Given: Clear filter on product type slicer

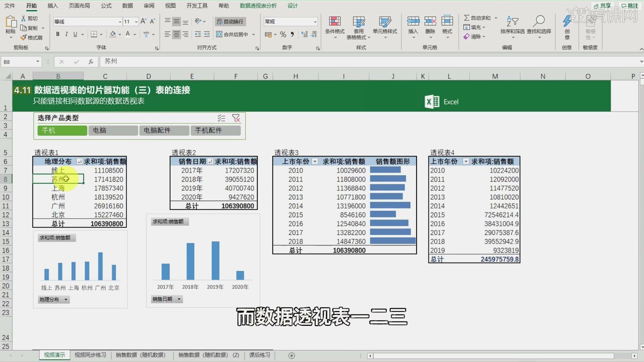Looking at the screenshot, I should pos(236,118).
